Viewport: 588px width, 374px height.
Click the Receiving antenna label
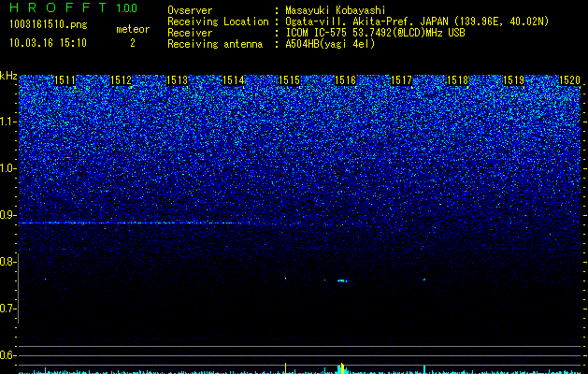(x=215, y=44)
